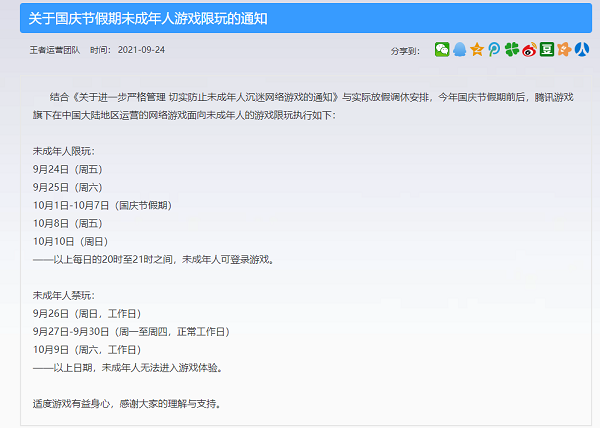600x428 pixels.
Task: Click the orange Kaixin share icon
Action: point(564,49)
